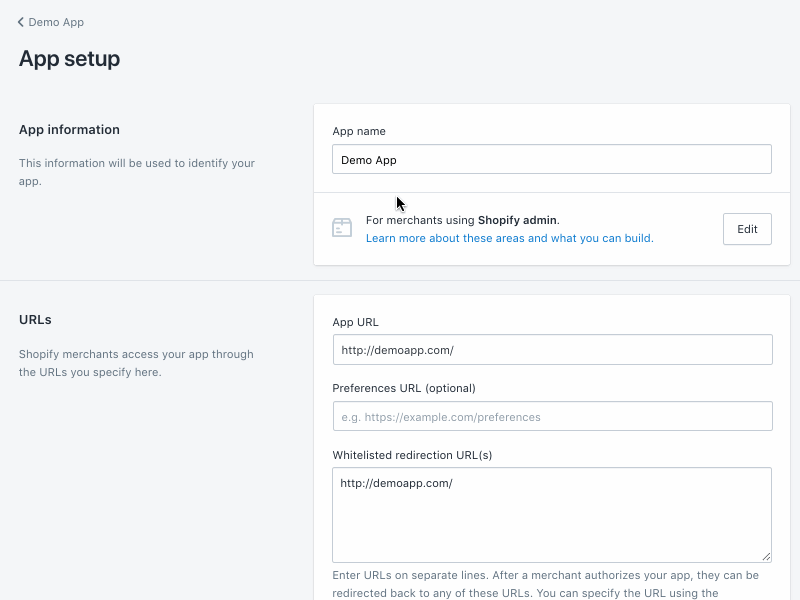Image resolution: width=800 pixels, height=600 pixels.
Task: Click the URLs section heading
Action: [35, 320]
